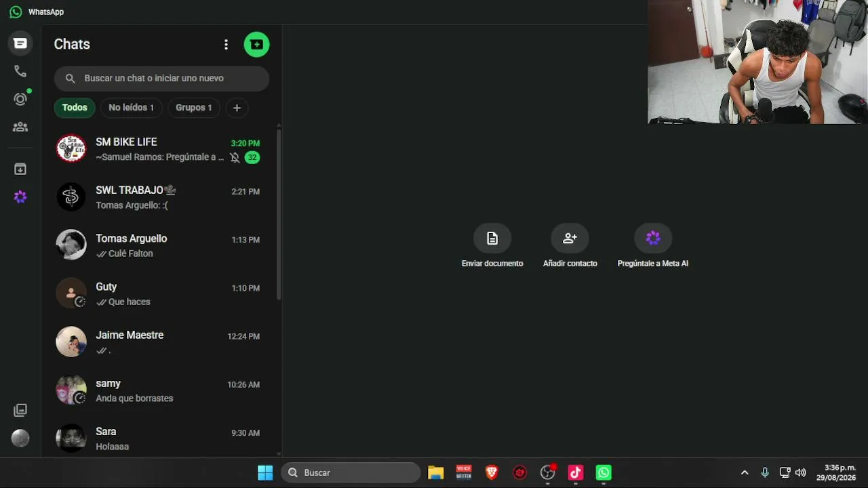This screenshot has width=868, height=488.
Task: Click the 32 unread messages badge
Action: click(x=252, y=157)
